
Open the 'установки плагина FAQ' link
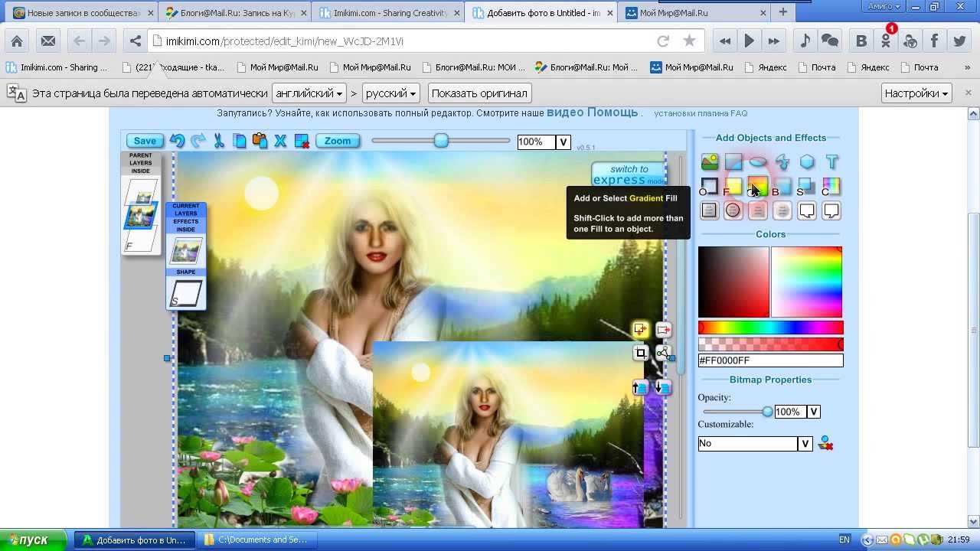point(701,113)
